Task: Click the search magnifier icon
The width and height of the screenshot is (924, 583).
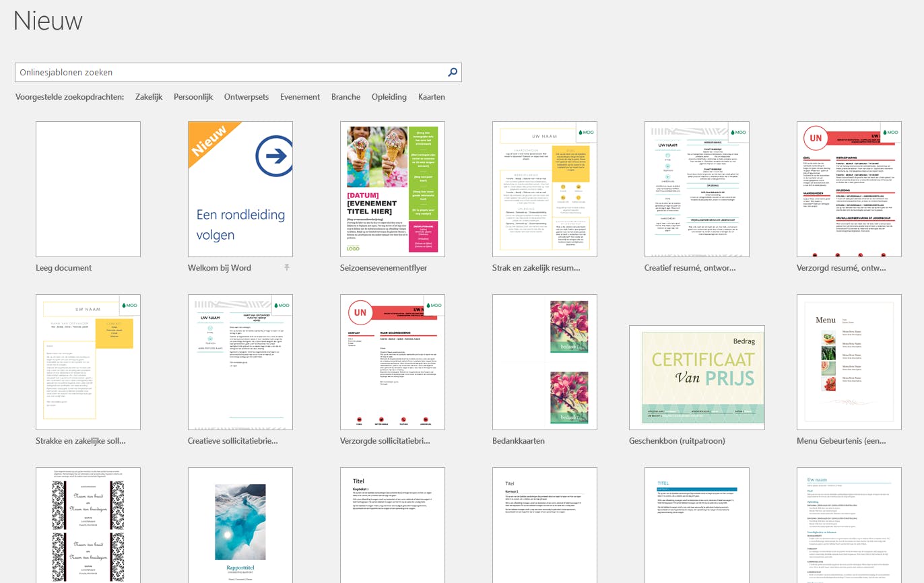Action: click(452, 72)
